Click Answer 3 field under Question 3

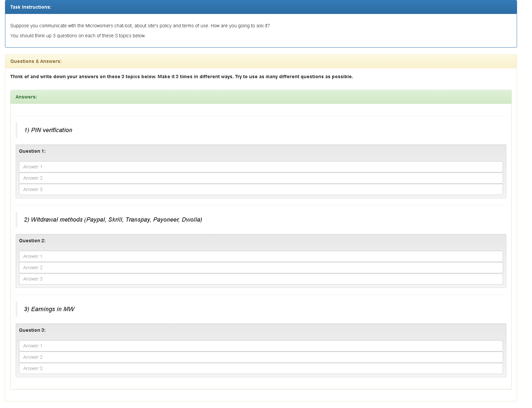coord(261,368)
